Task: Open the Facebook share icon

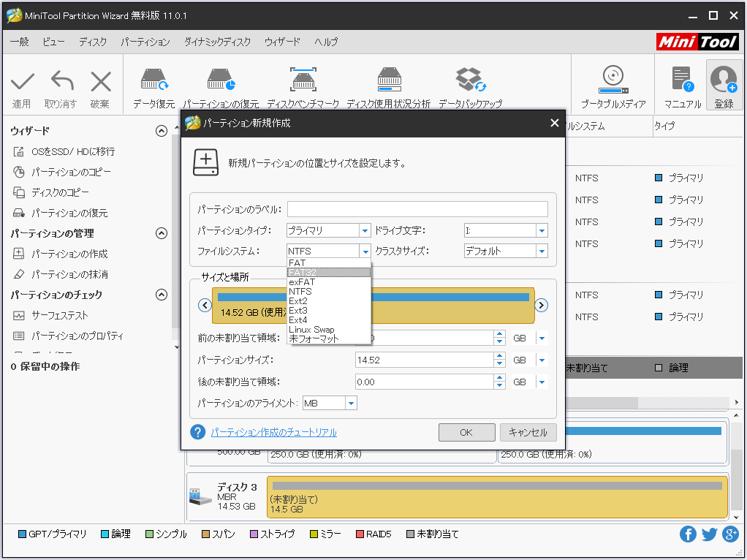Action: point(688,534)
